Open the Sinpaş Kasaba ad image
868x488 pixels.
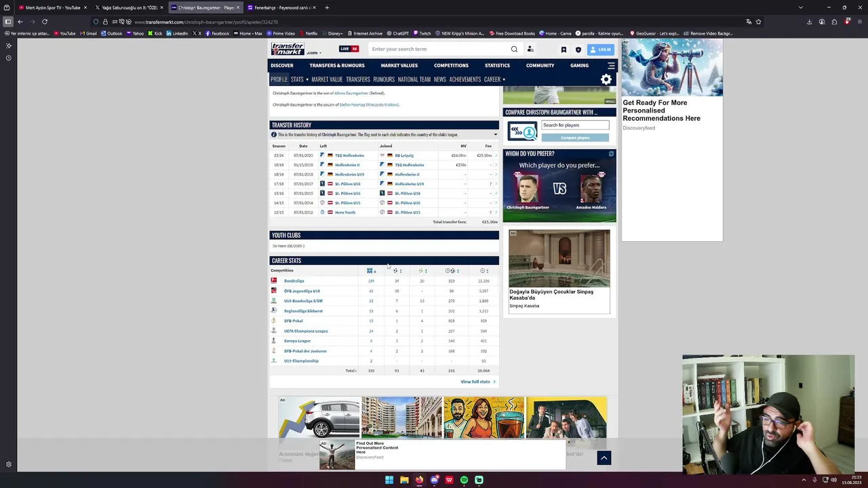559,258
